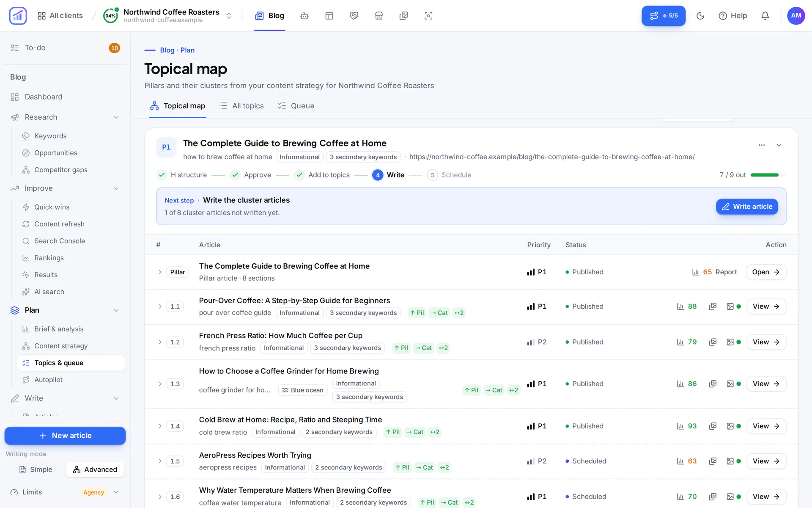Click the Write article button
The height and width of the screenshot is (508, 812).
(x=747, y=207)
